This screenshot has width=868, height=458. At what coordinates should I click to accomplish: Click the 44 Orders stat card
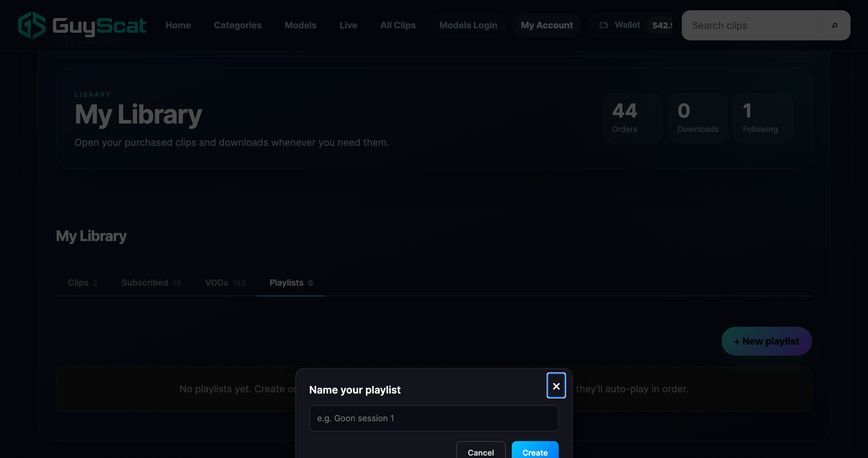coord(633,118)
